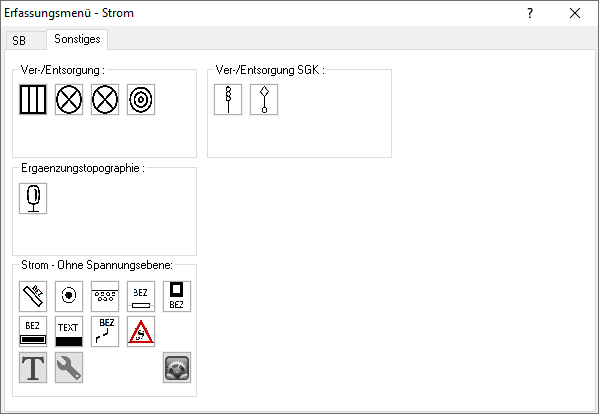Click BEZ above hollow rectangle icon

click(141, 296)
